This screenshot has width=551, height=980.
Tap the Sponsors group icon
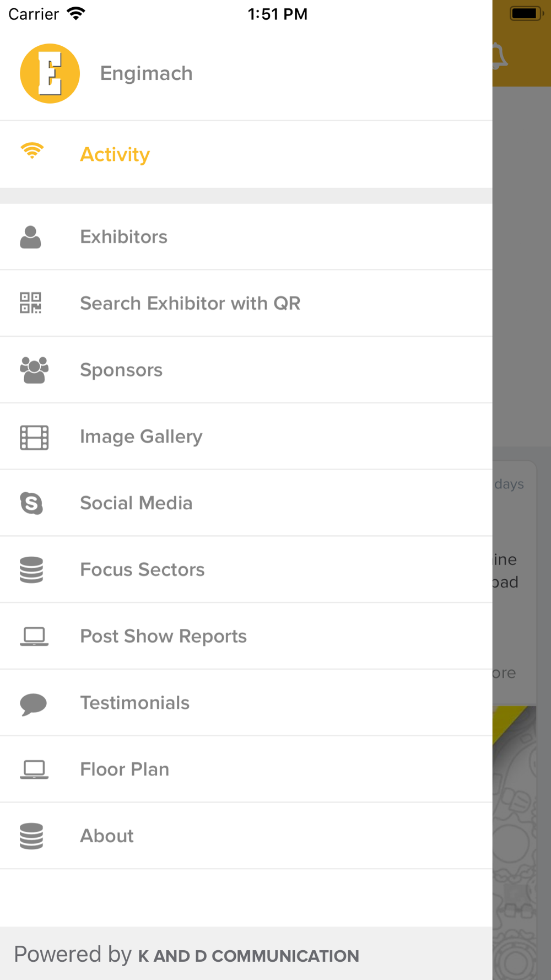(x=34, y=370)
